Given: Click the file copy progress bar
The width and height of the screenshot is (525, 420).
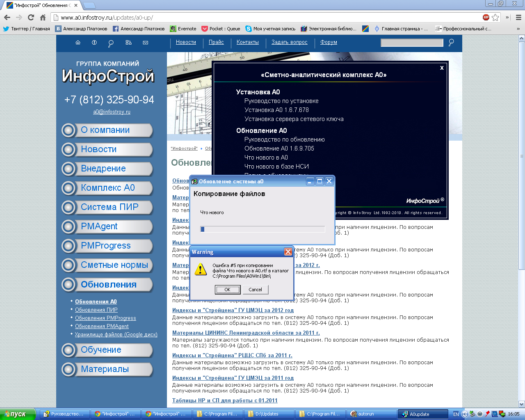Looking at the screenshot, I should [x=262, y=229].
